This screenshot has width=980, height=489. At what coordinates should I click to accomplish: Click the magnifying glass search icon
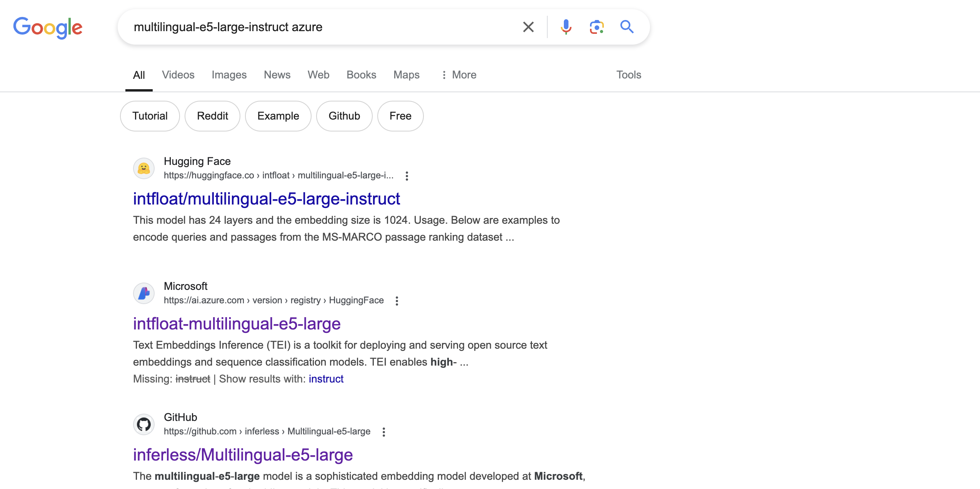pos(627,27)
